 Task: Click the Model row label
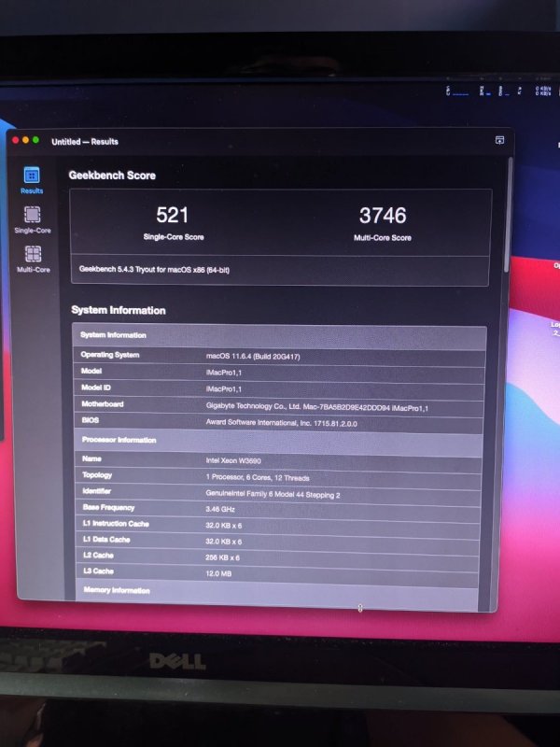91,371
